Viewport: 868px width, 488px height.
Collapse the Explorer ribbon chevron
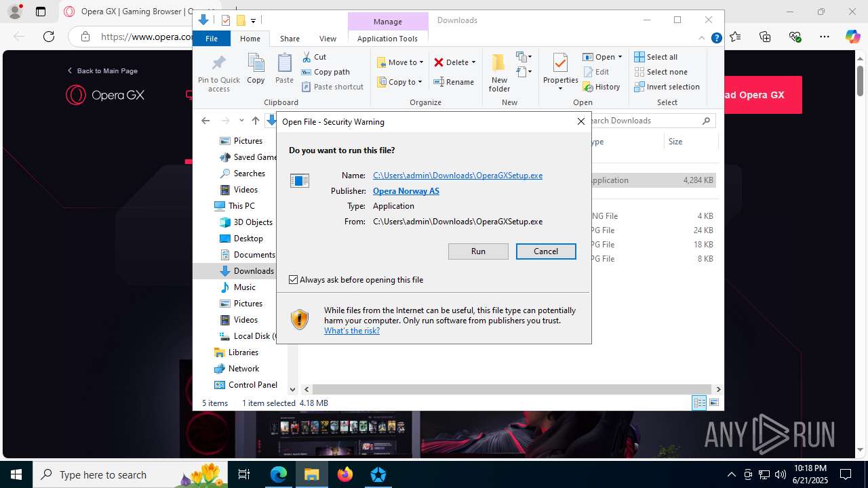pyautogui.click(x=703, y=39)
